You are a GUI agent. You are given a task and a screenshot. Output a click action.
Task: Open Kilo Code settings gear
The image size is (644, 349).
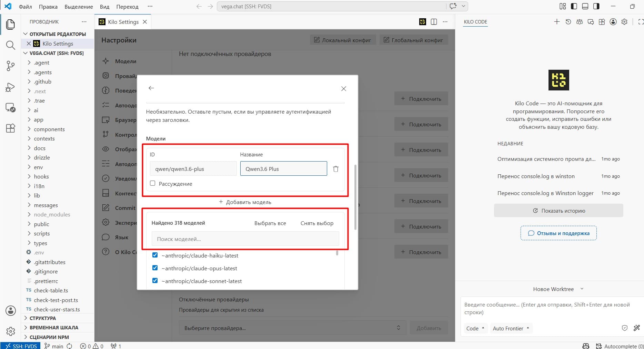[x=624, y=22]
